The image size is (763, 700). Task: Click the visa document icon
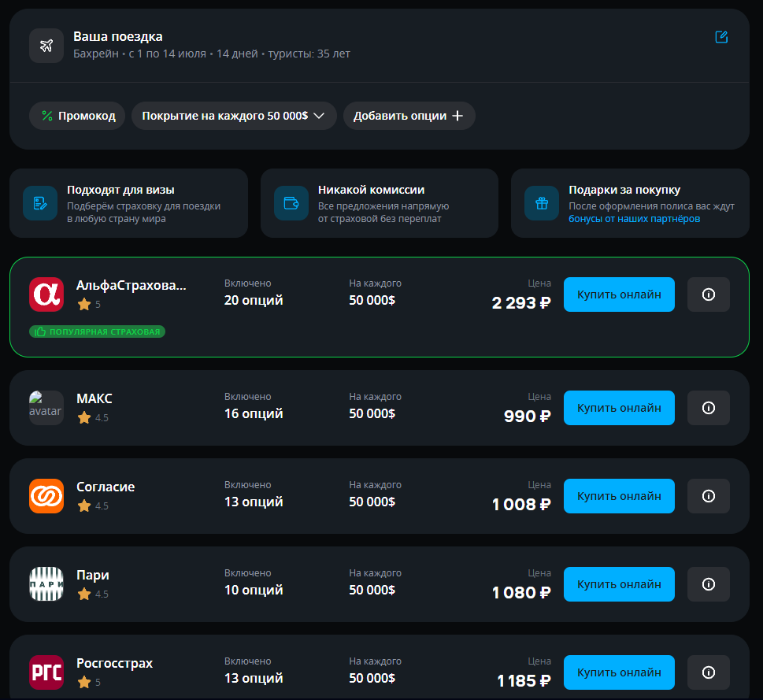(40, 203)
